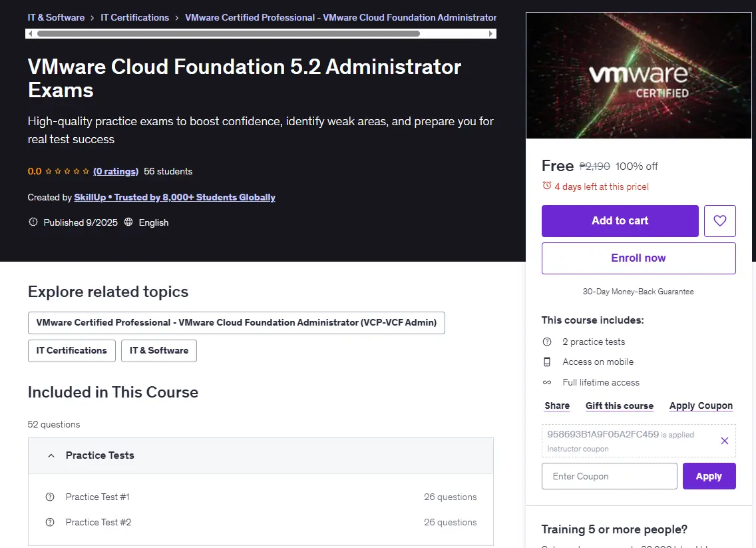Click the Practice Test #1 row
The height and width of the screenshot is (548, 756).
(260, 497)
